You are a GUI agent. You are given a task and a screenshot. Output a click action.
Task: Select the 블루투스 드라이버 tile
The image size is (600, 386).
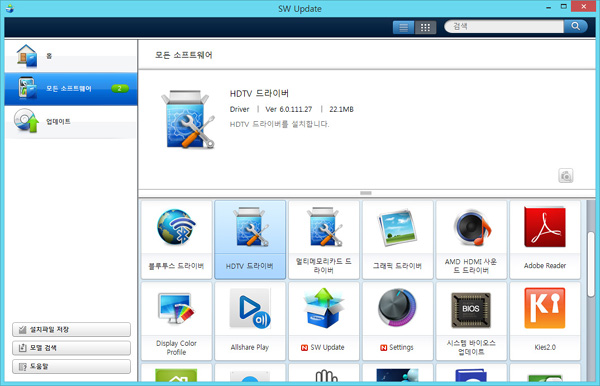176,239
